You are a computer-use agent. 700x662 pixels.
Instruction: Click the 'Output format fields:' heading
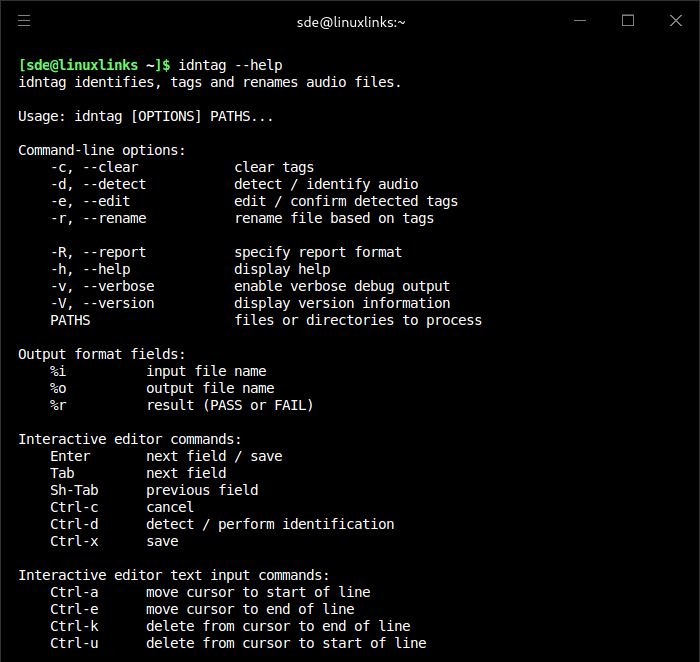point(102,354)
